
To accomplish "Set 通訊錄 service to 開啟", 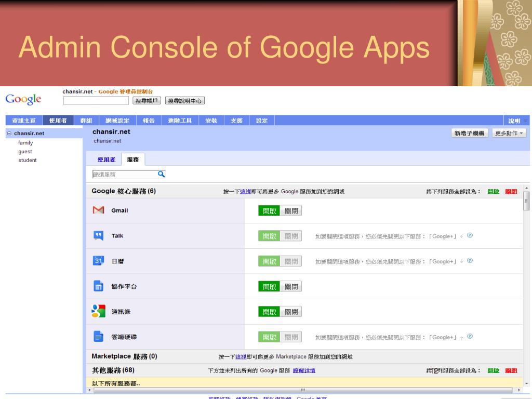I will click(x=270, y=312).
